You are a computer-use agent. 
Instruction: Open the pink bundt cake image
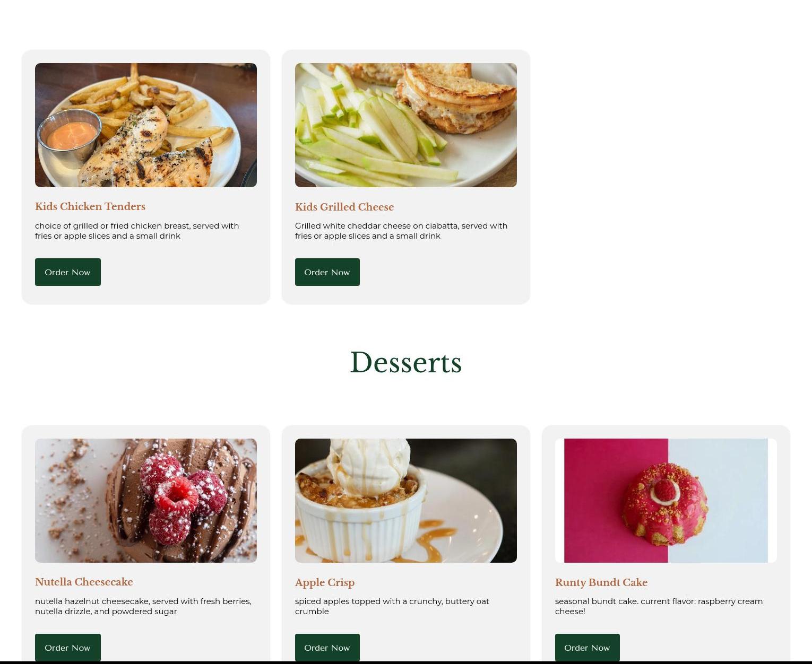tap(666, 501)
